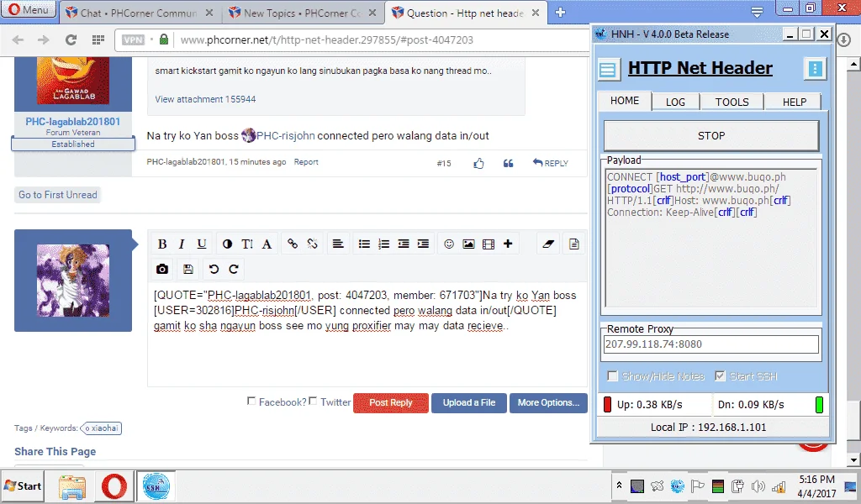Viewport: 861px width, 504px height.
Task: Open the SSH app on the taskbar
Action: [156, 486]
